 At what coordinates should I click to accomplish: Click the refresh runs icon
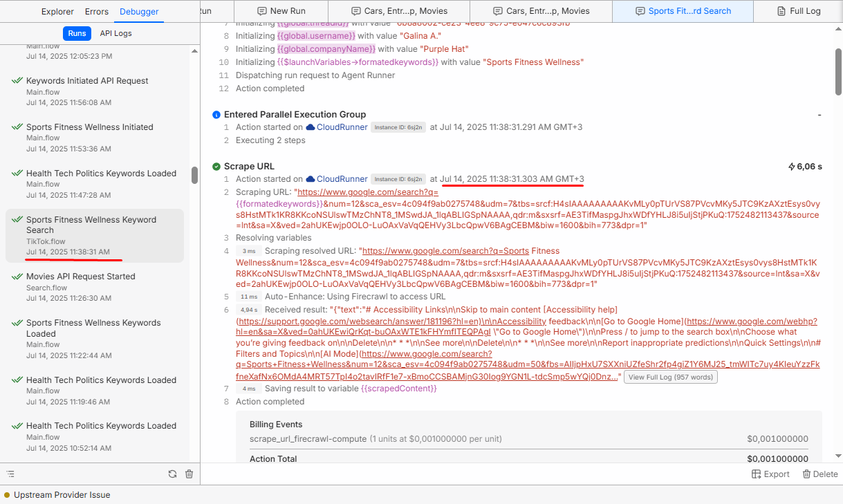(x=172, y=474)
